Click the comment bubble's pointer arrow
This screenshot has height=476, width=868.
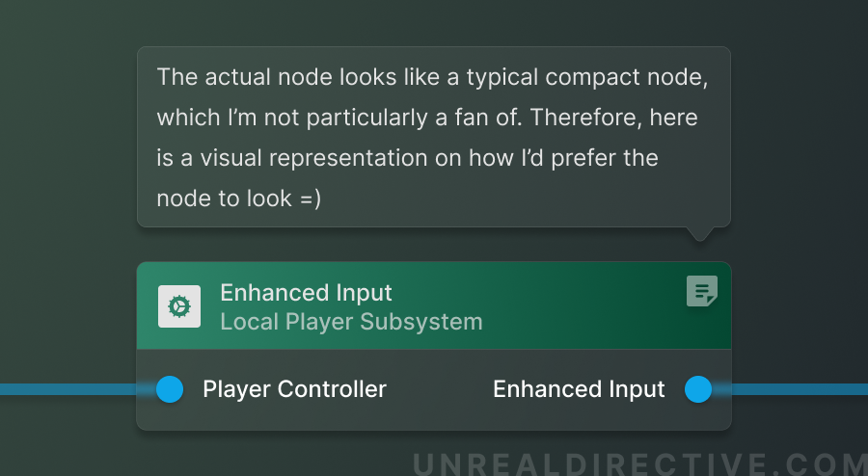pos(700,233)
